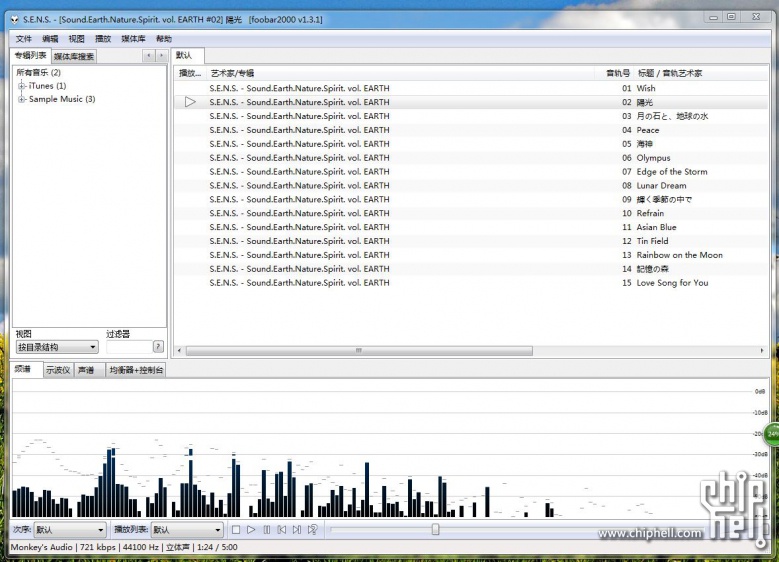Click the 1:24 / 5:00 time display
This screenshot has width=779, height=562.
pyautogui.click(x=217, y=547)
